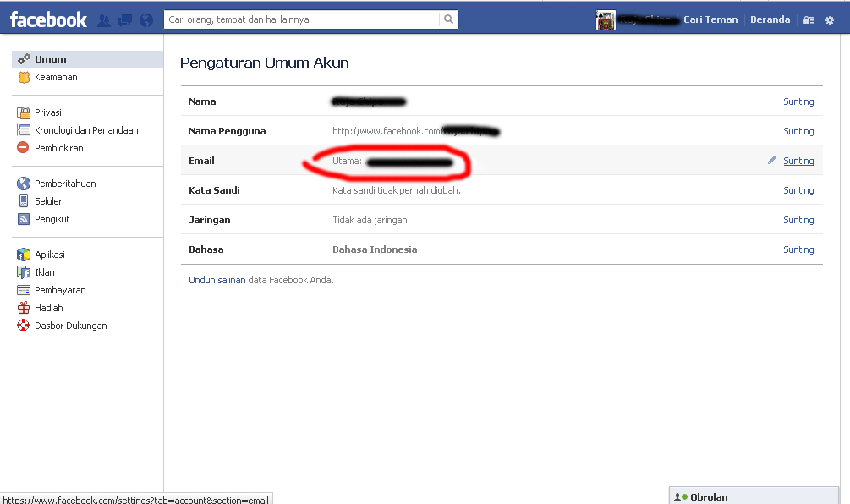Click 'Kata sandi tidak pernah diubah.' text
Viewport: 850px width, 504px height.
[x=397, y=190]
